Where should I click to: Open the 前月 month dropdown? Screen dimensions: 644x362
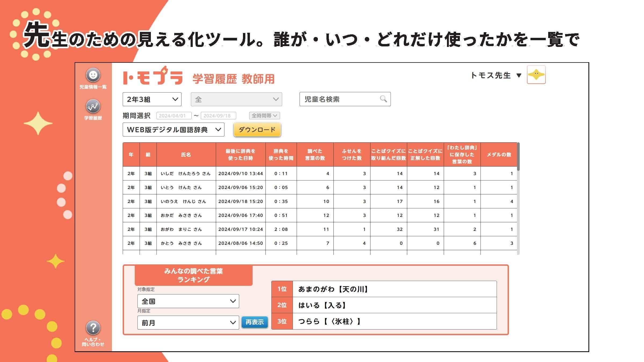click(188, 323)
